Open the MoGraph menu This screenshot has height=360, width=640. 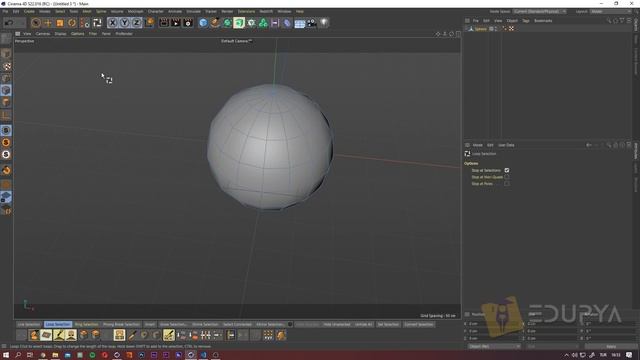136,11
